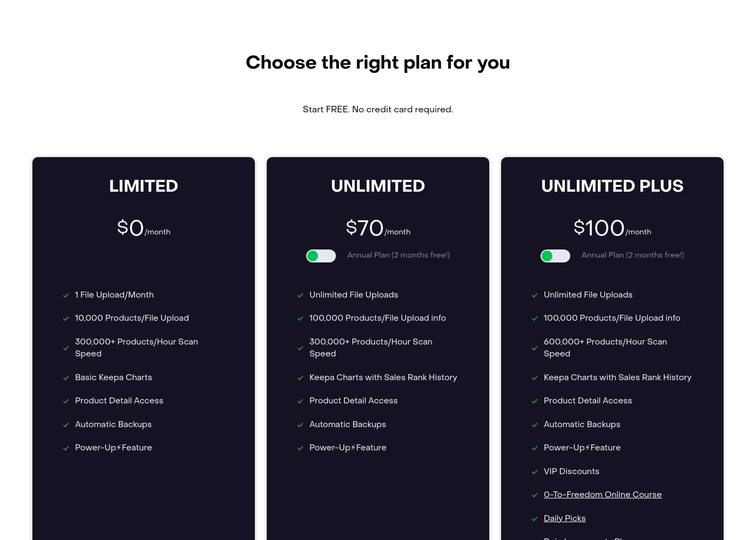
Task: Click the checkmark next to Basic Keepa Charts
Action: (66, 378)
